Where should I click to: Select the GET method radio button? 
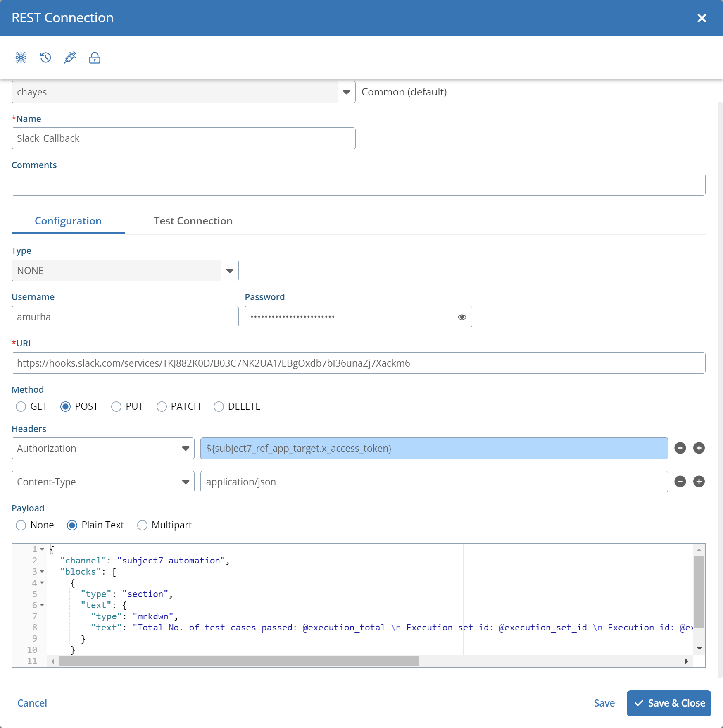[21, 407]
